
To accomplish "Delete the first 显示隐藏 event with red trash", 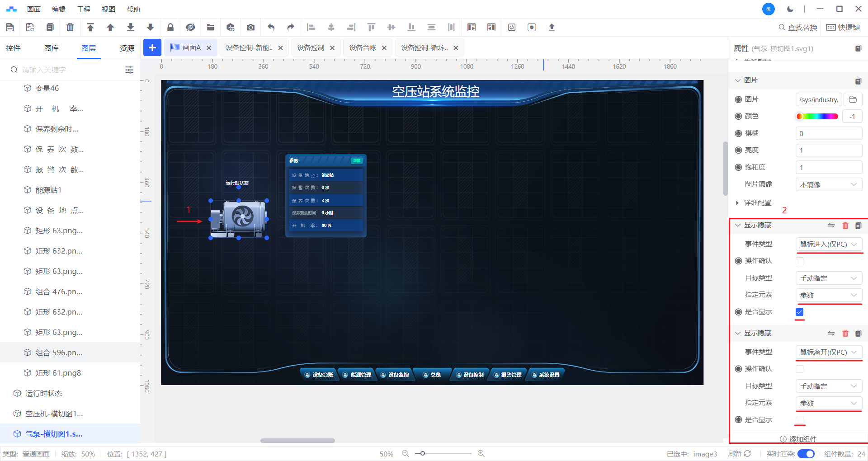I will tap(845, 226).
